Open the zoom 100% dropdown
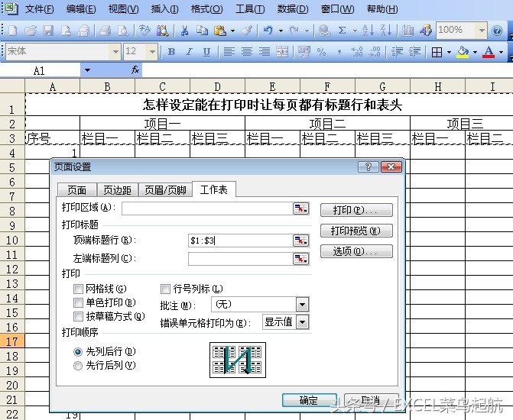The width and height of the screenshot is (513, 420). tap(482, 31)
